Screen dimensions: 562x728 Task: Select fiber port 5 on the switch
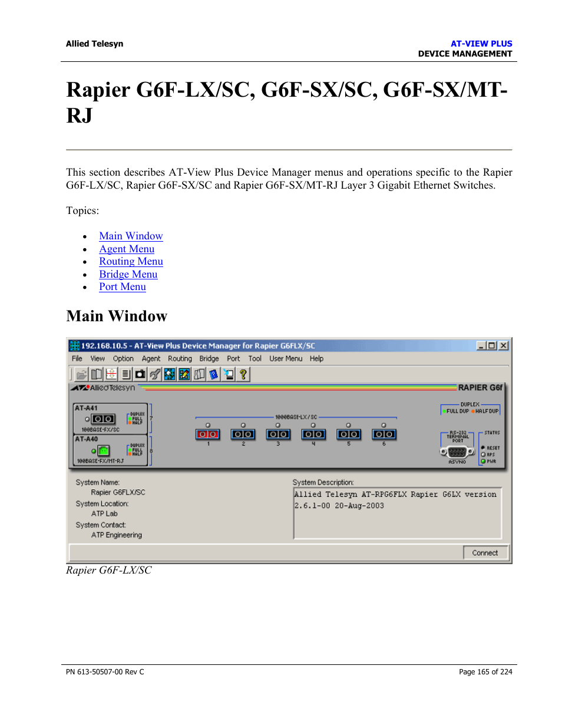[x=349, y=434]
